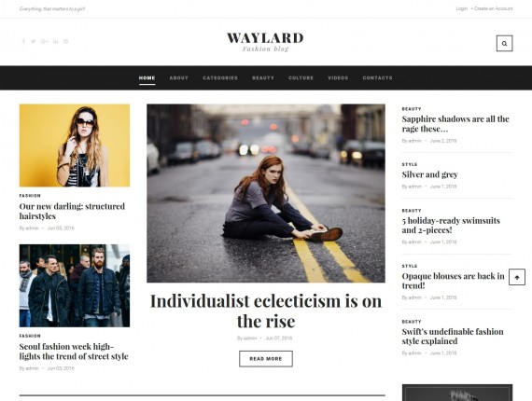
Task: Open the yellow-background sunglasses woman thumbnail
Action: [x=75, y=145]
